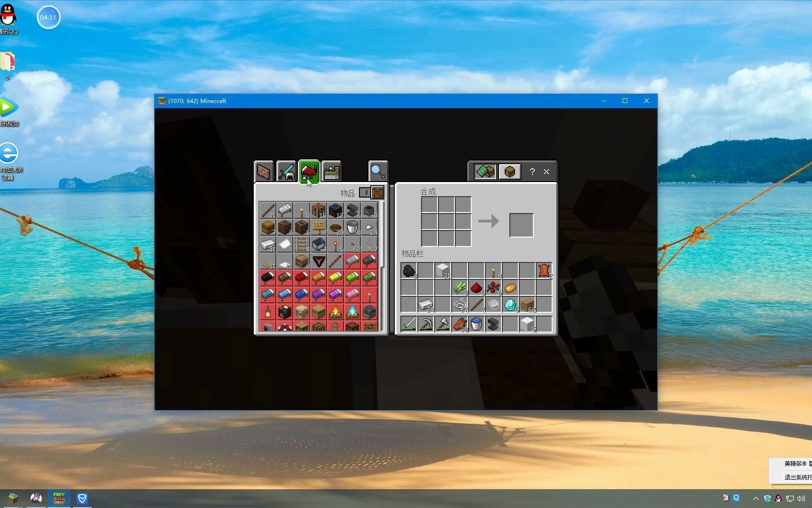Open the magnifying glass search tab
Screen dimensions: 812x508
[x=378, y=172]
